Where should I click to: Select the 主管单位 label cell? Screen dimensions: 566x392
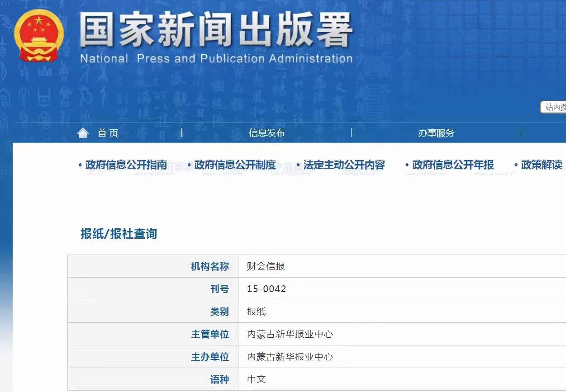(x=153, y=334)
